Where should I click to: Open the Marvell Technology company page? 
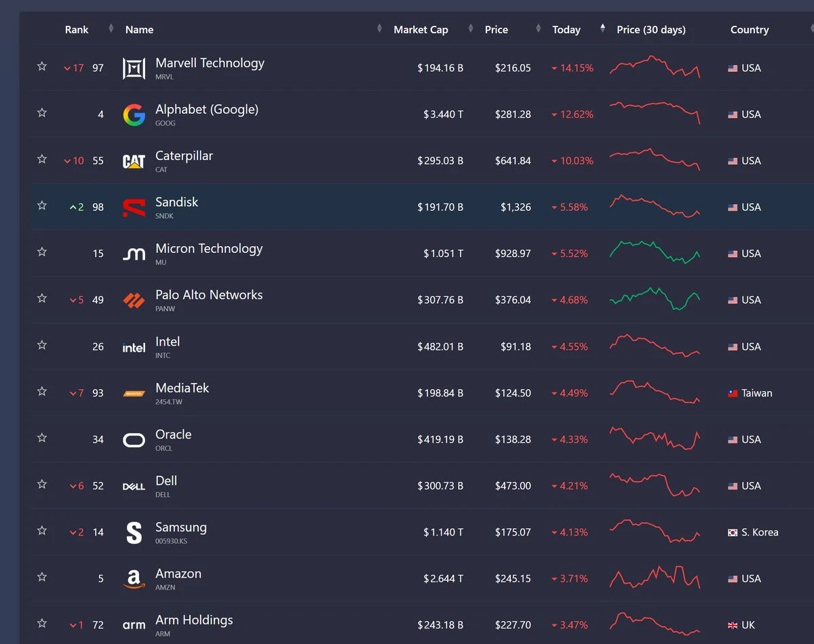[210, 63]
